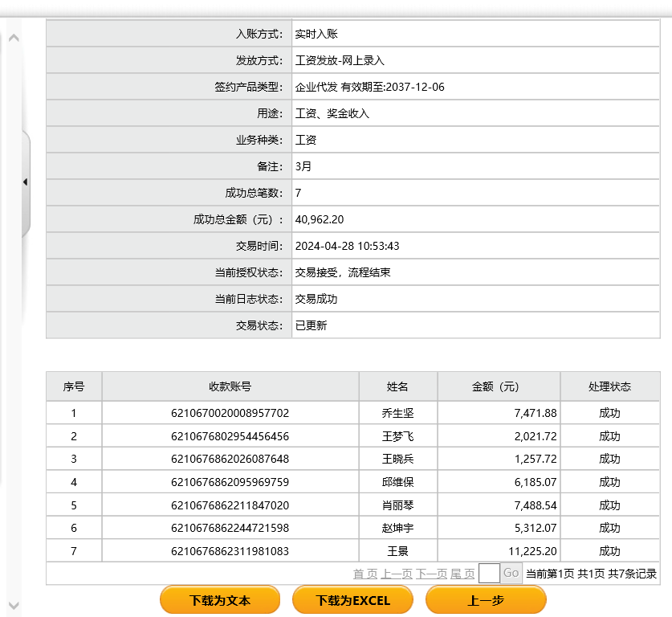
Task: Select the amount 11,225.20
Action: pos(533,551)
